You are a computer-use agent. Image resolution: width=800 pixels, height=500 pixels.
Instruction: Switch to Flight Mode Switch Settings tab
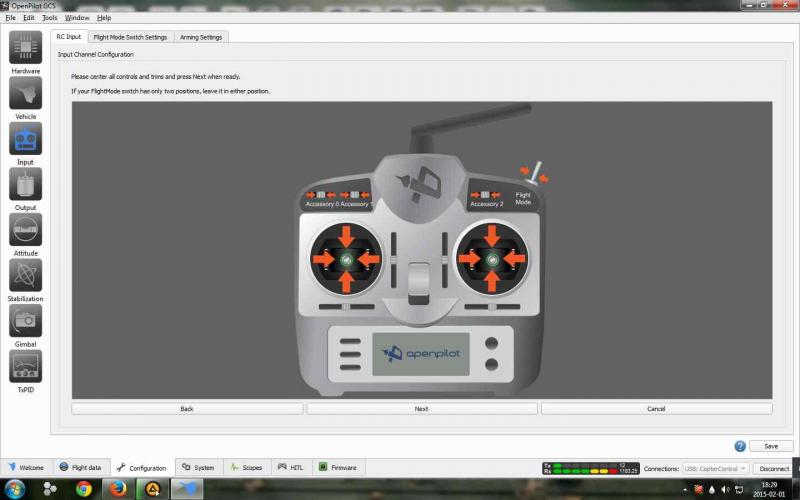tap(130, 37)
